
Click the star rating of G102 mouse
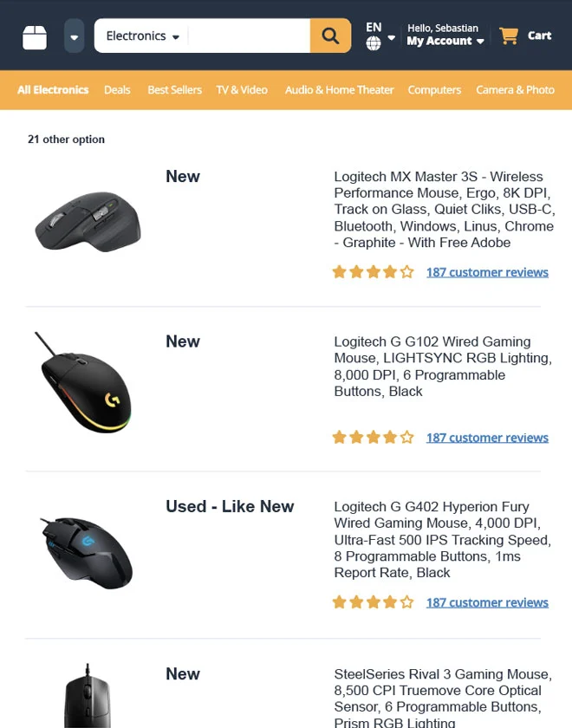(373, 438)
